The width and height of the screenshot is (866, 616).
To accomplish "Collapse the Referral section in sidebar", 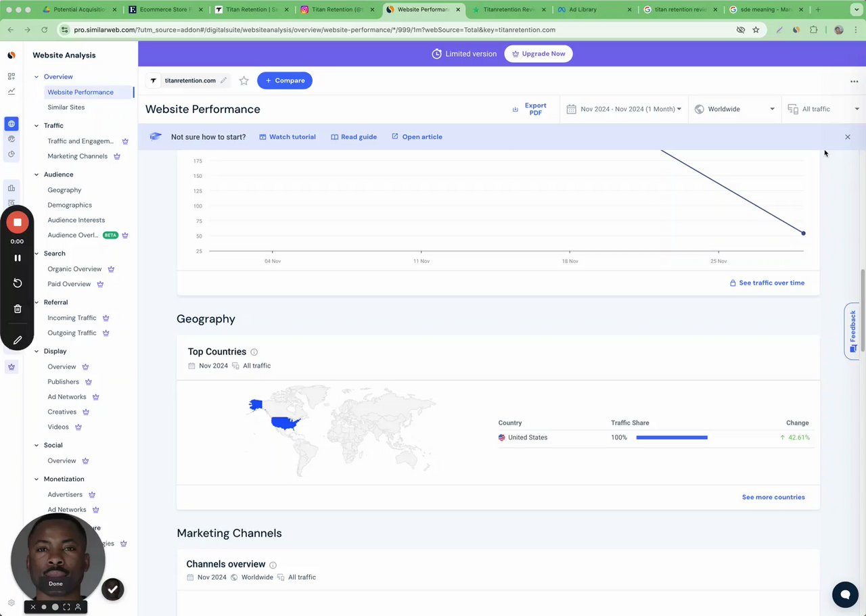I will tap(37, 302).
